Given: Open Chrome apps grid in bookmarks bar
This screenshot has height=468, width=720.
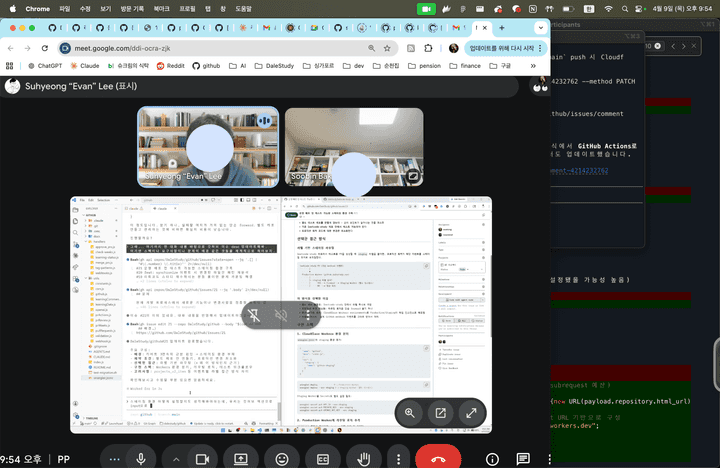Looking at the screenshot, I should point(9,66).
